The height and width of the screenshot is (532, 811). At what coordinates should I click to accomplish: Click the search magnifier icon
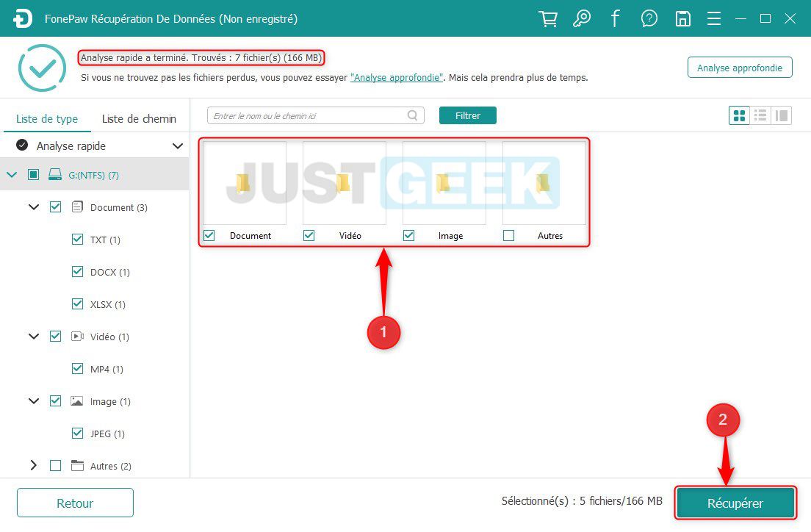pos(412,115)
